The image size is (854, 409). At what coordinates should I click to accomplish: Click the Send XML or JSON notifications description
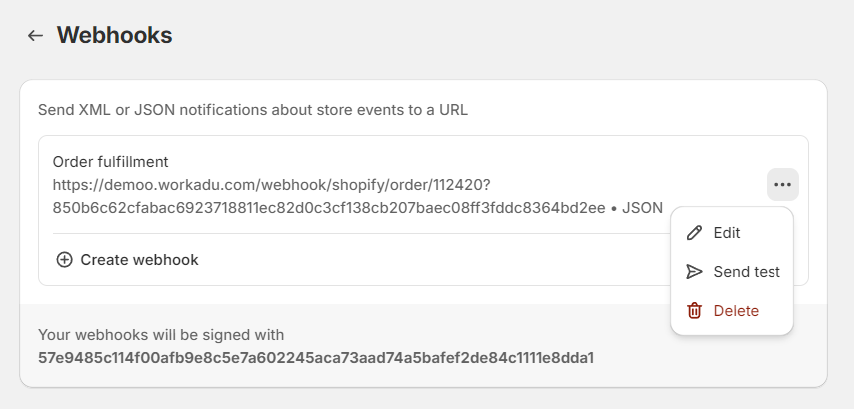pyautogui.click(x=253, y=110)
